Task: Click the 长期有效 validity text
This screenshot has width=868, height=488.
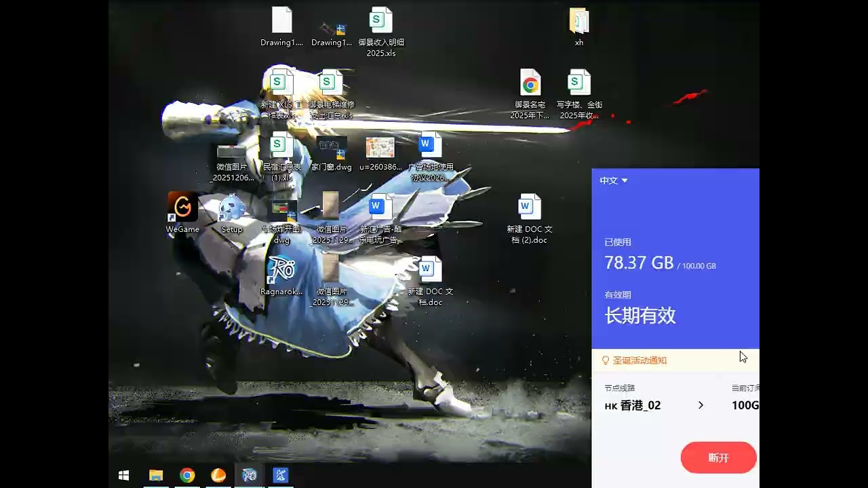Action: pos(640,315)
